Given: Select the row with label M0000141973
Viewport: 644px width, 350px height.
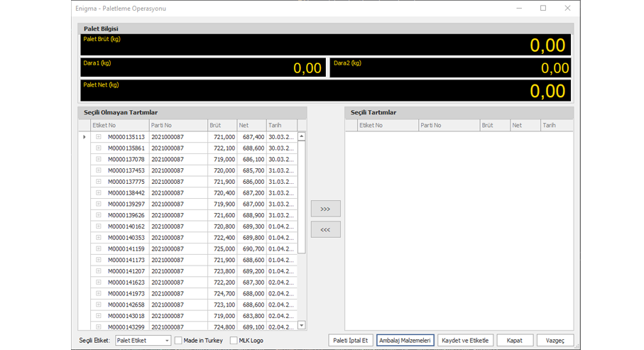Looking at the screenshot, I should click(x=126, y=294).
